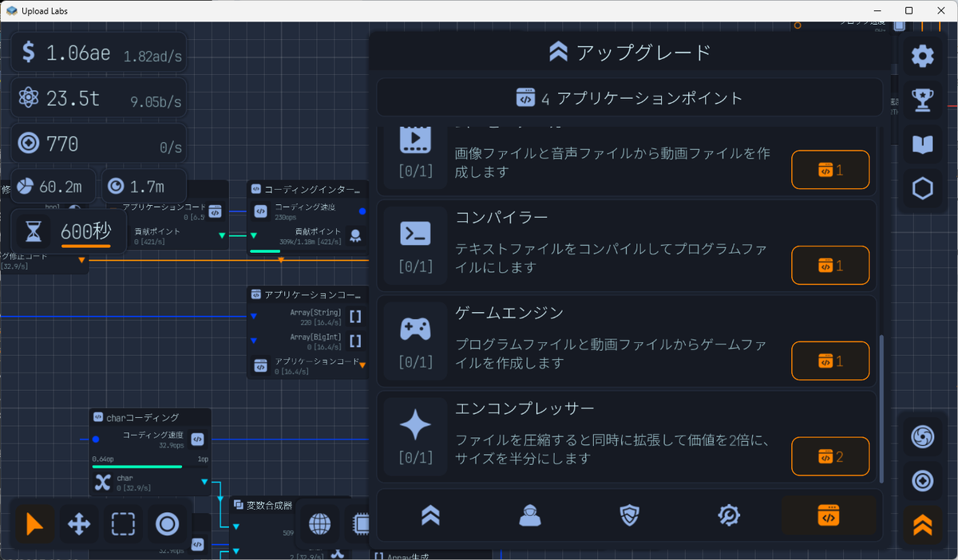Image resolution: width=958 pixels, height=560 pixels.
Task: Select the orange pointer cursor tool
Action: tap(35, 524)
